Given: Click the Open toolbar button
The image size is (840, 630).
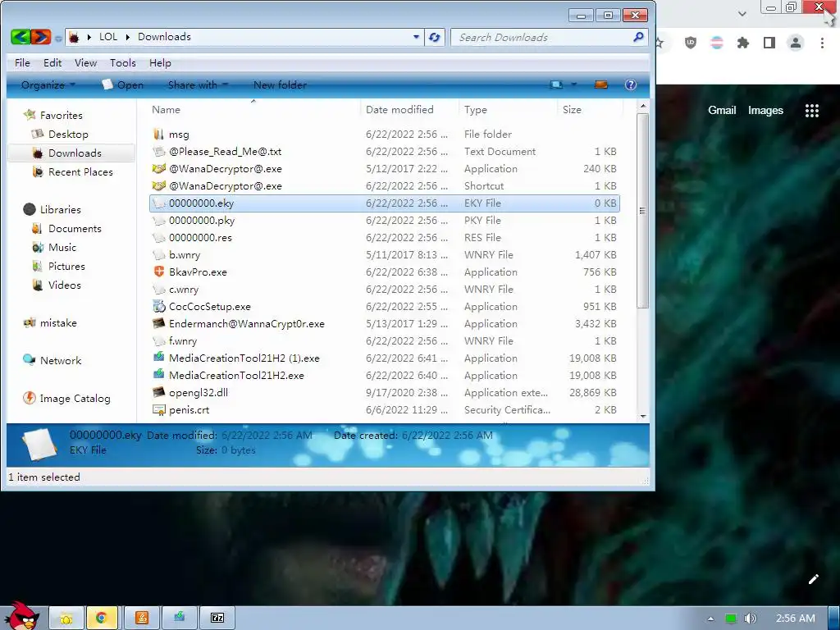Looking at the screenshot, I should point(123,84).
